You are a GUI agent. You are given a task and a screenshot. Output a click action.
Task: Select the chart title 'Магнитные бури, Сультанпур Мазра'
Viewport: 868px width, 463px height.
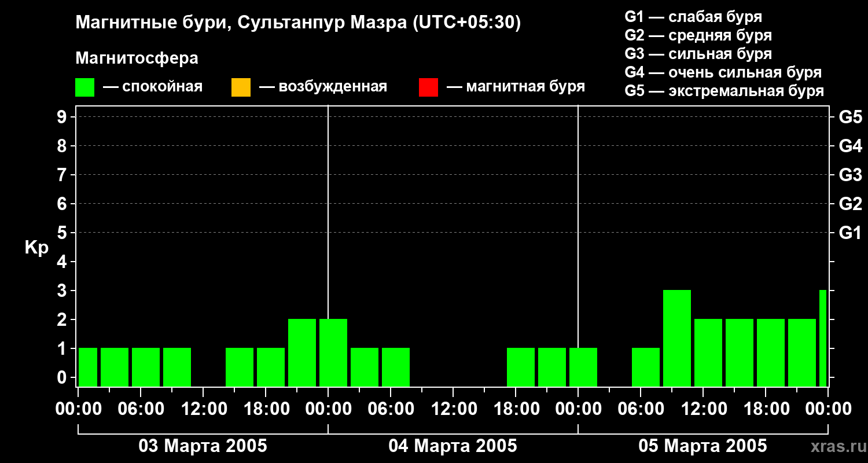click(x=298, y=23)
